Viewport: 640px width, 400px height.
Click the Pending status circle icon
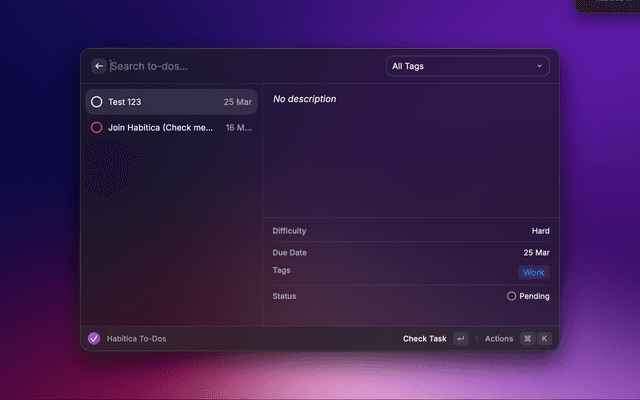tap(512, 296)
